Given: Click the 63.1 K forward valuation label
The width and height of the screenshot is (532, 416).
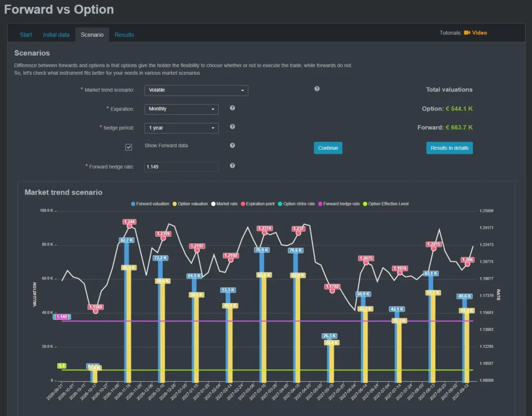Looking at the screenshot, I should [431, 274].
